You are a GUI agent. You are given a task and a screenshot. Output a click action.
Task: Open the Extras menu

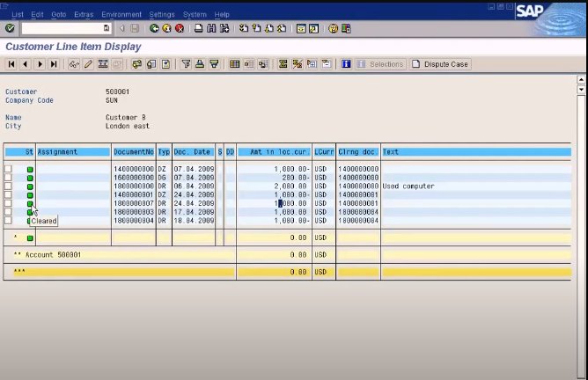coord(84,15)
